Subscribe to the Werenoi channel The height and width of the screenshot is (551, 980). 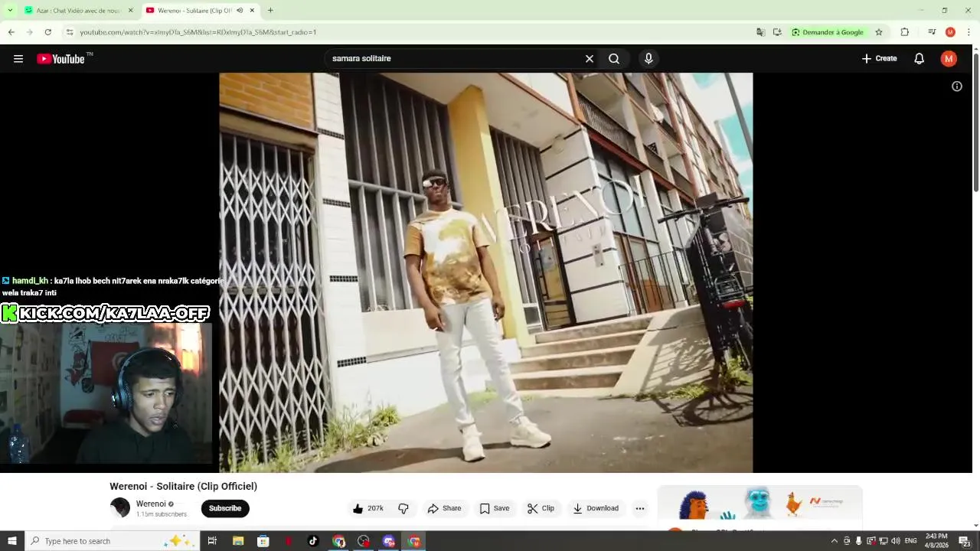click(x=225, y=508)
